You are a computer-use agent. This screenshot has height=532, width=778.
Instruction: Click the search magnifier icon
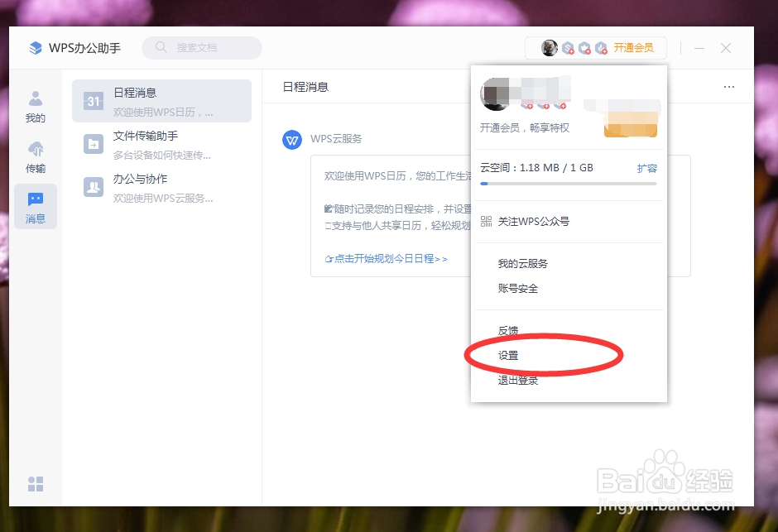coord(161,48)
